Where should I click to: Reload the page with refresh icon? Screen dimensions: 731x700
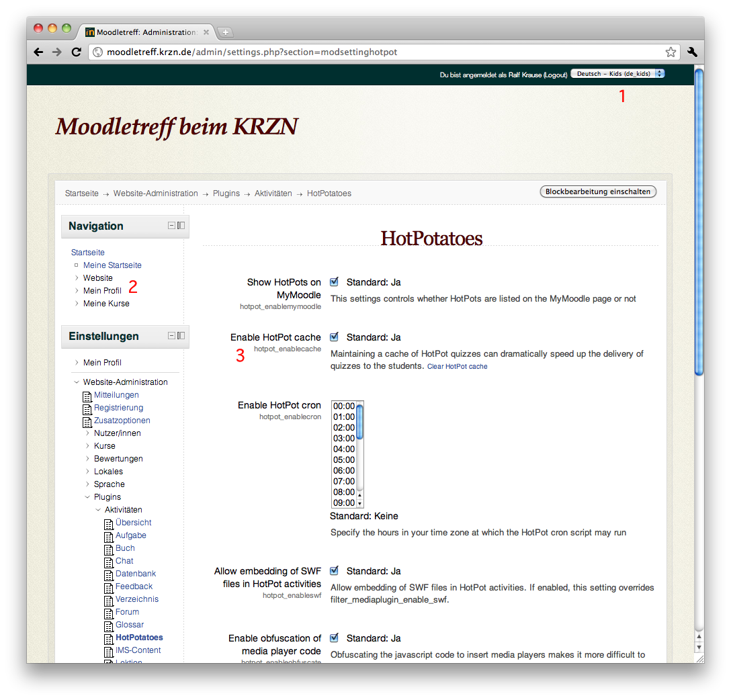click(77, 52)
